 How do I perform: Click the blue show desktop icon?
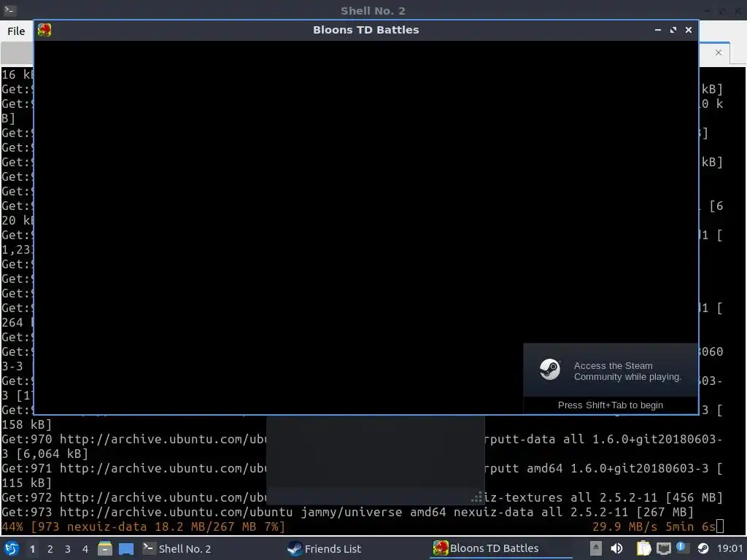pos(126,548)
